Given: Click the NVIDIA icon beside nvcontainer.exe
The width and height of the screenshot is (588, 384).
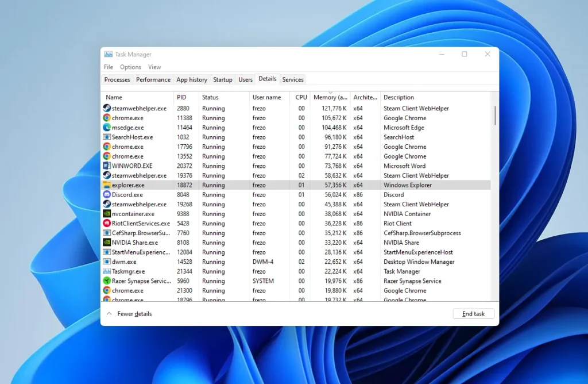Looking at the screenshot, I should click(107, 214).
